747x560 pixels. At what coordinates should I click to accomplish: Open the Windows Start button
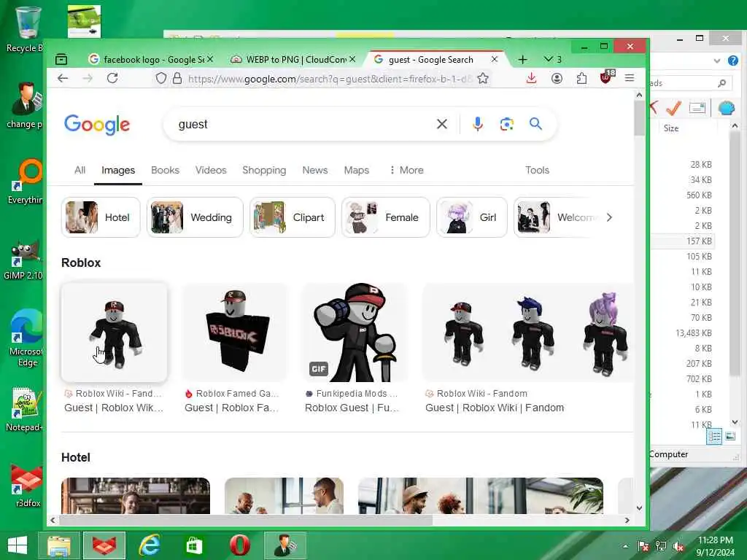click(x=18, y=545)
